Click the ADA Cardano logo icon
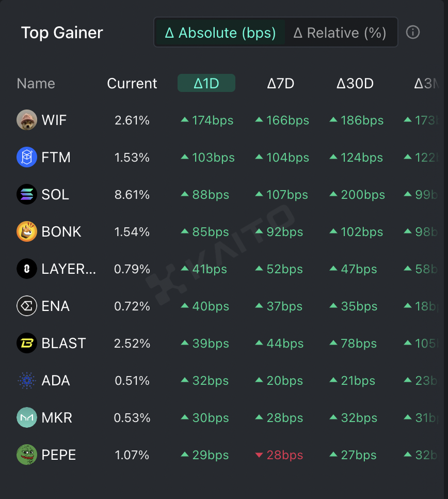The height and width of the screenshot is (499, 448). [x=27, y=381]
